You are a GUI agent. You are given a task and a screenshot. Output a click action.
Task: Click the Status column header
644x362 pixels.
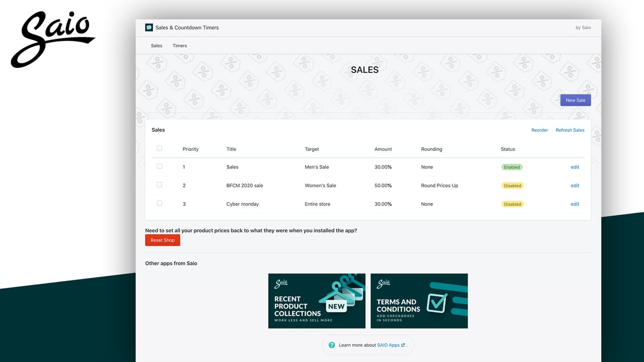pyautogui.click(x=508, y=149)
